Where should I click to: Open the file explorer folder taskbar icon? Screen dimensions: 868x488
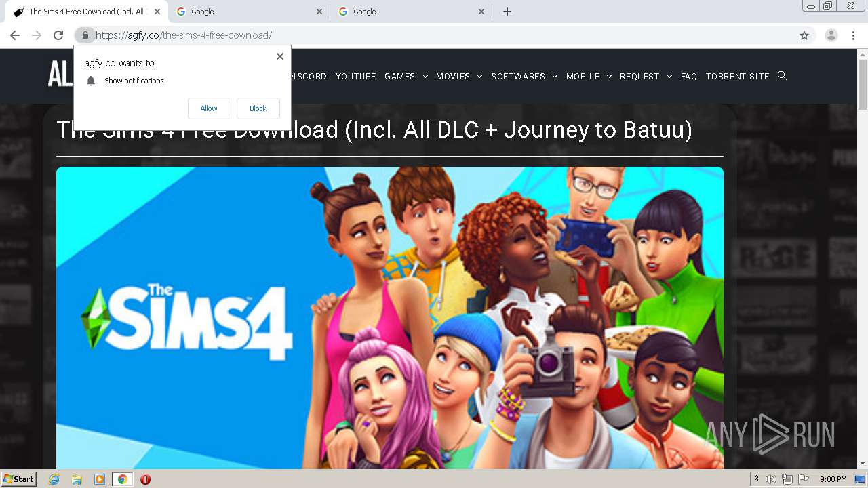pyautogui.click(x=77, y=479)
